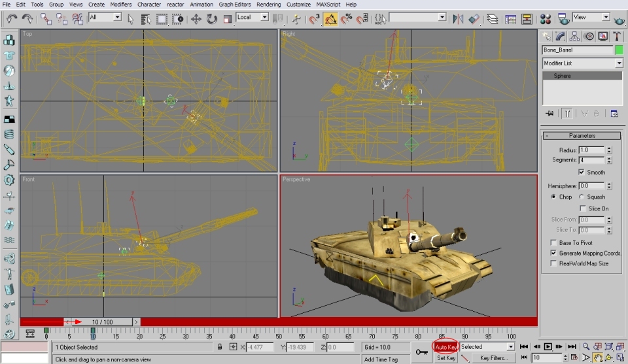Select the Select and Rotate tool
The width and height of the screenshot is (628, 364).
(x=212, y=19)
